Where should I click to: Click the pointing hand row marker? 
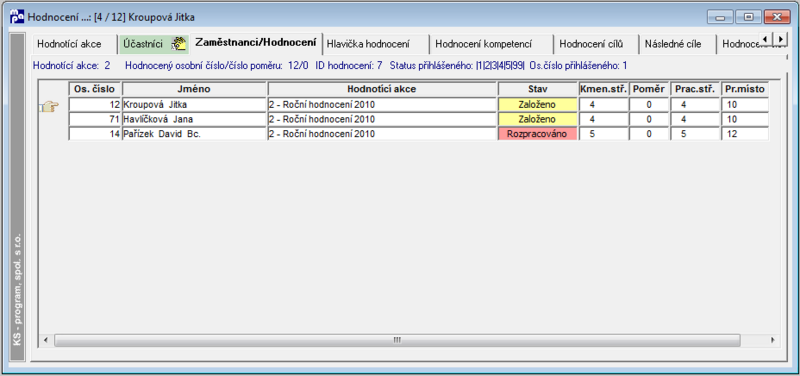[x=50, y=106]
